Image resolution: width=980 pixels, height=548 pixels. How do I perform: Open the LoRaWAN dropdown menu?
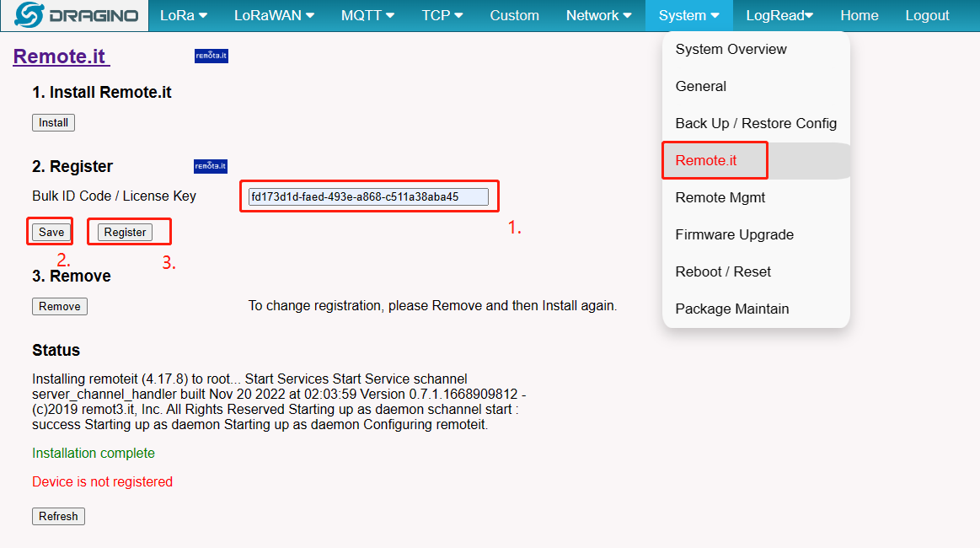[274, 16]
